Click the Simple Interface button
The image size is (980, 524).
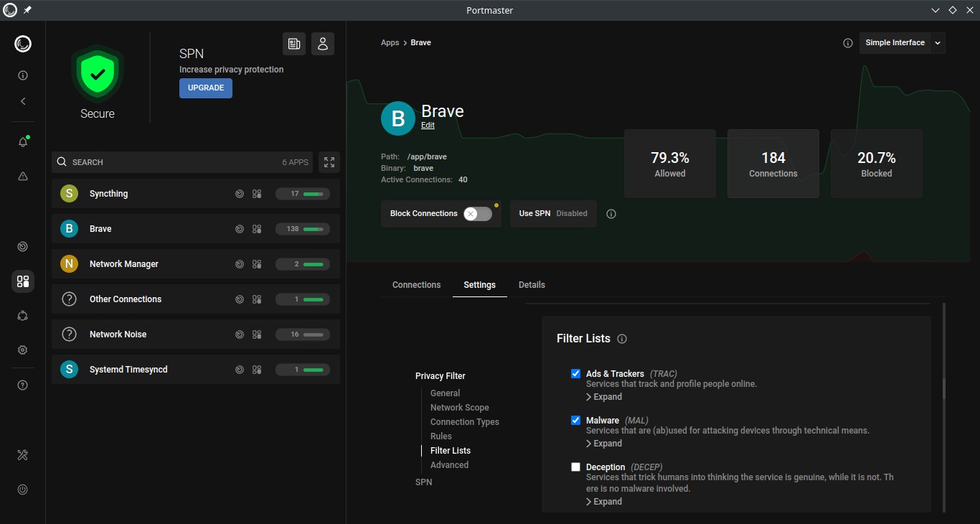pos(895,43)
